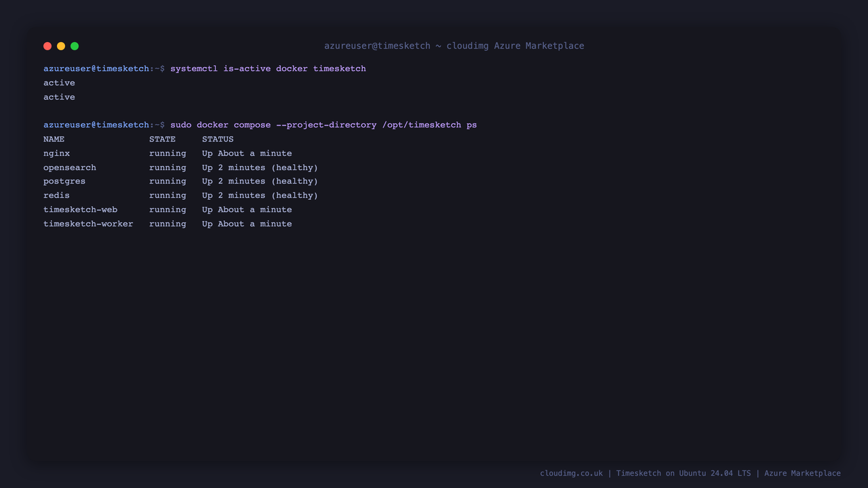Click timesketch-worker status 'Up About a minute'
The image size is (868, 488).
(x=247, y=224)
